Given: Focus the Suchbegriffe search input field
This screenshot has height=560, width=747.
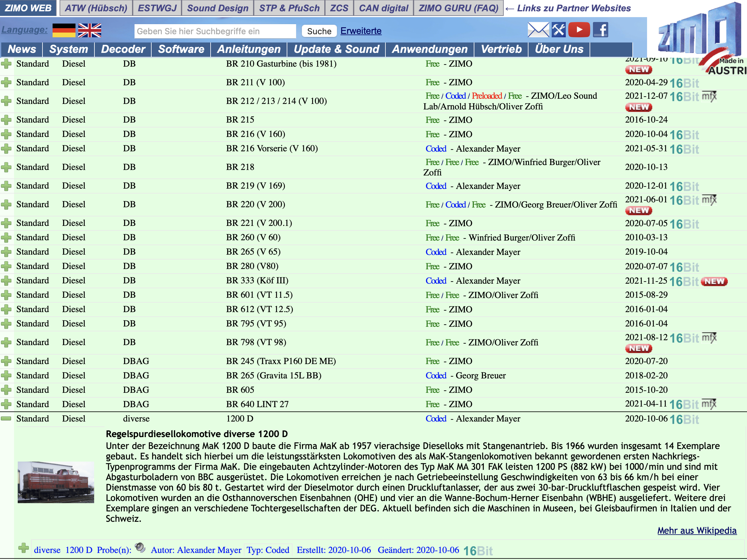Looking at the screenshot, I should [x=215, y=31].
